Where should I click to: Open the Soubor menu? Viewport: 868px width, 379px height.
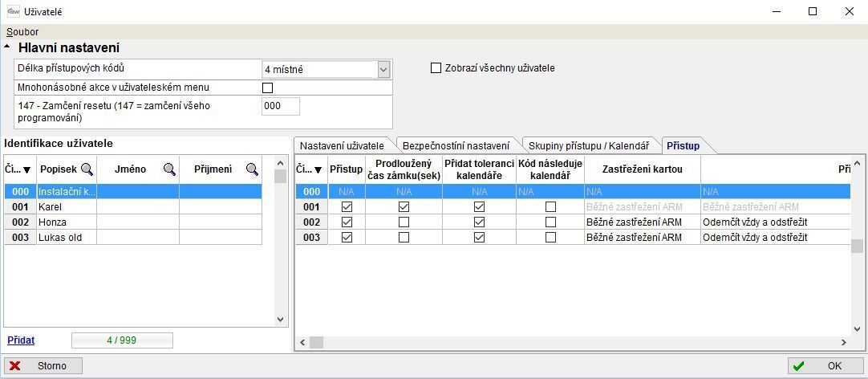pos(22,32)
